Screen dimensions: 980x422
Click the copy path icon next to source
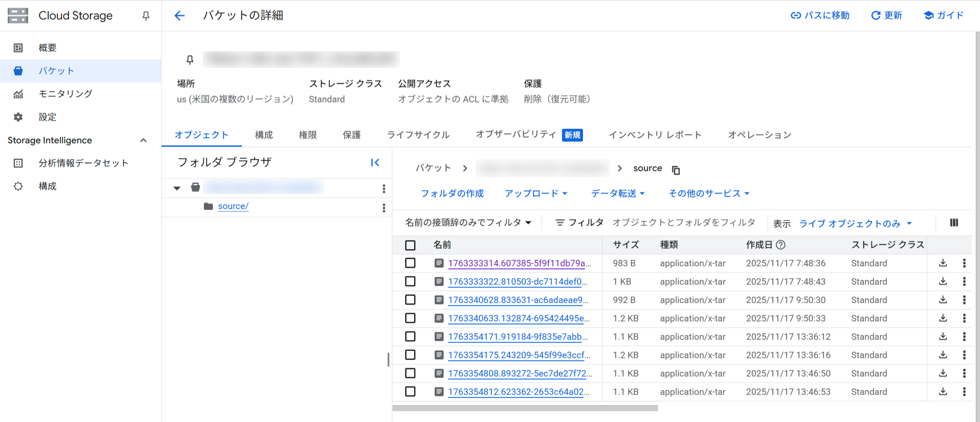676,170
